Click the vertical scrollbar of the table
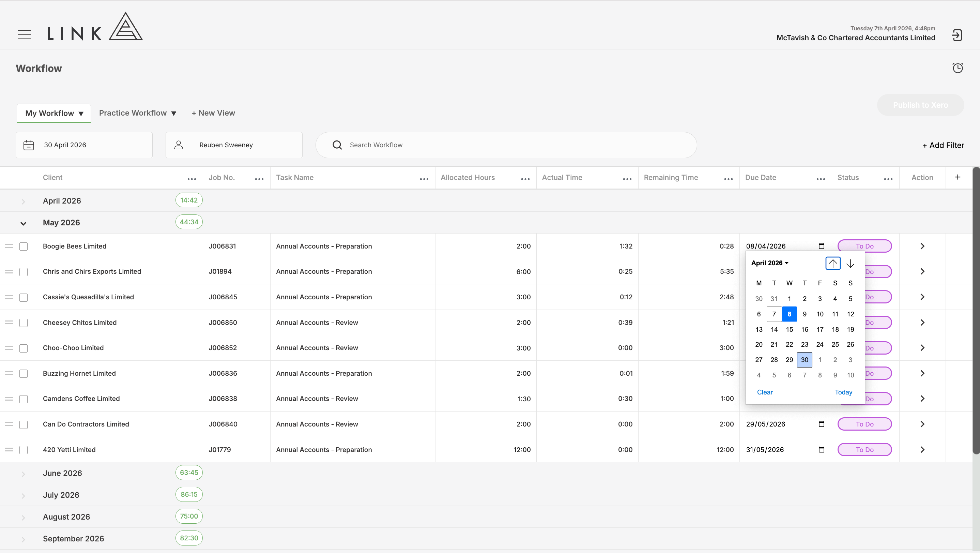 click(976, 311)
